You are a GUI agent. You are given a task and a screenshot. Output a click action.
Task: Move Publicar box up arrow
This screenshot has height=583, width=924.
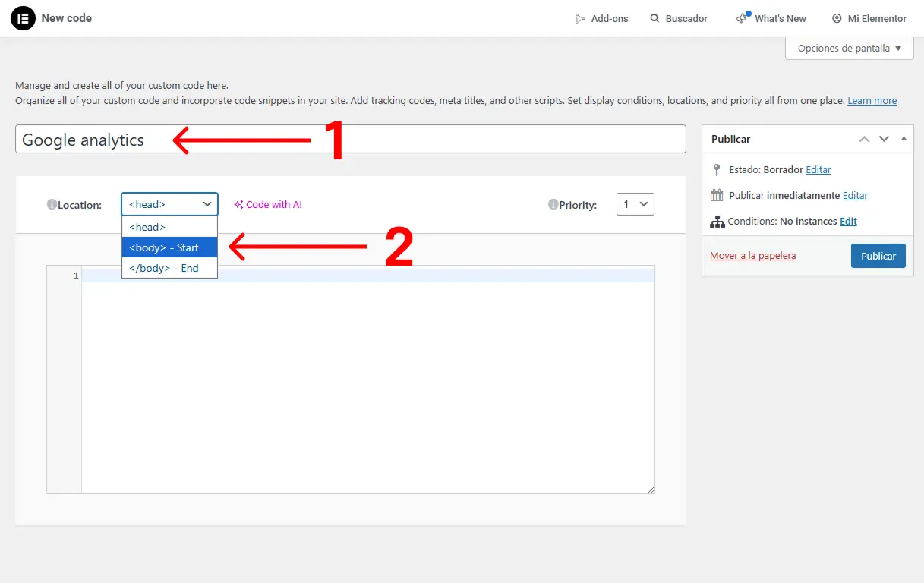[x=864, y=139]
